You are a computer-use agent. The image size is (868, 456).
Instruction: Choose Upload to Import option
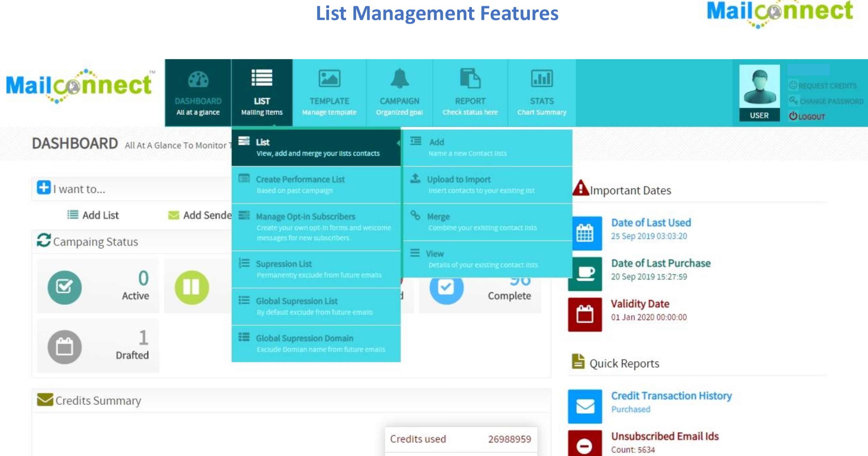(488, 185)
